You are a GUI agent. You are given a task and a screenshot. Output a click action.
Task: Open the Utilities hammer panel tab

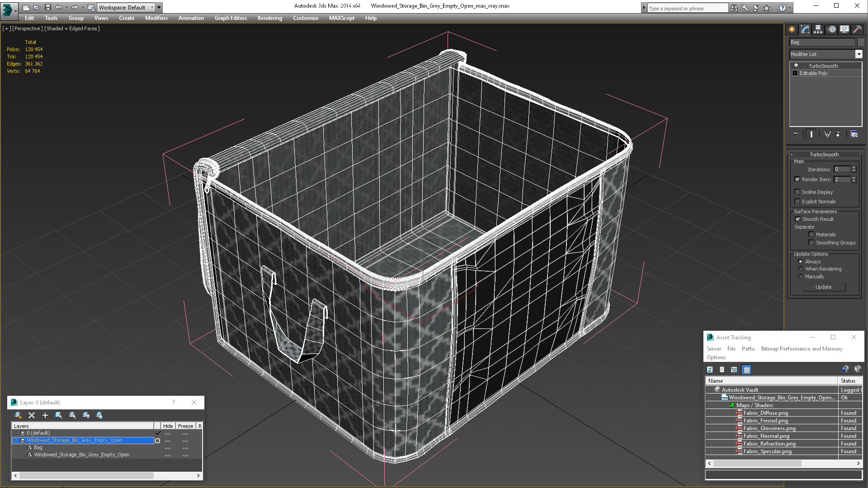click(858, 29)
